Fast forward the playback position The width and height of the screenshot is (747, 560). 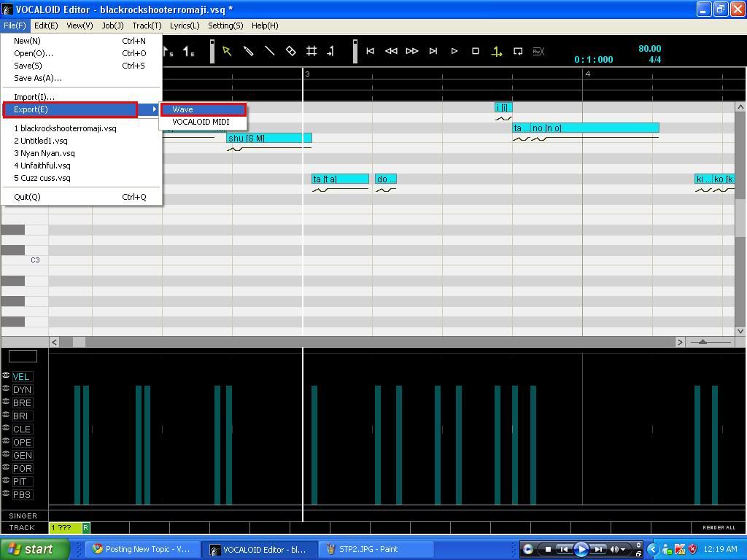point(412,51)
